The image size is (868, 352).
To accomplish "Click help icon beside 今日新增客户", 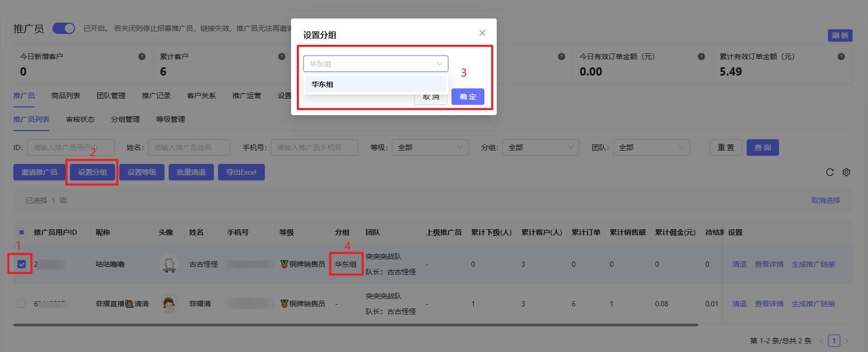I will coord(142,57).
